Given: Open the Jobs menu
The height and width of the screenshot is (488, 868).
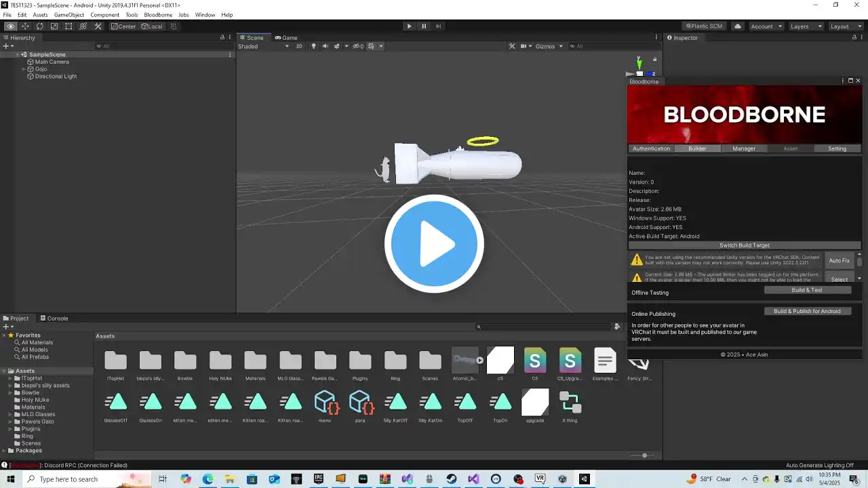Looking at the screenshot, I should point(184,14).
